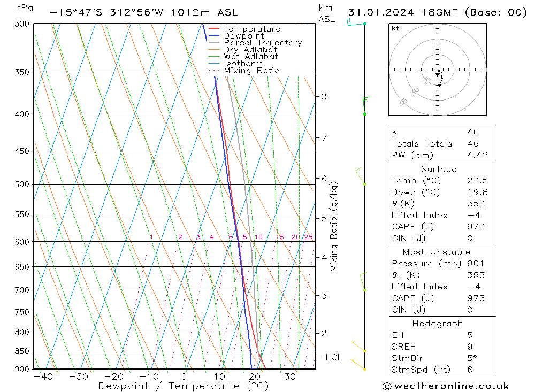This screenshot has height=392, width=535.
Task: Click the mixing ratio label 25
Action: tap(309, 237)
